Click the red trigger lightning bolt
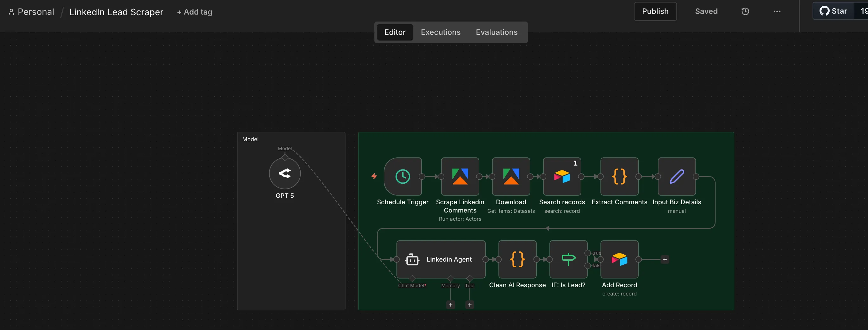 (x=374, y=176)
